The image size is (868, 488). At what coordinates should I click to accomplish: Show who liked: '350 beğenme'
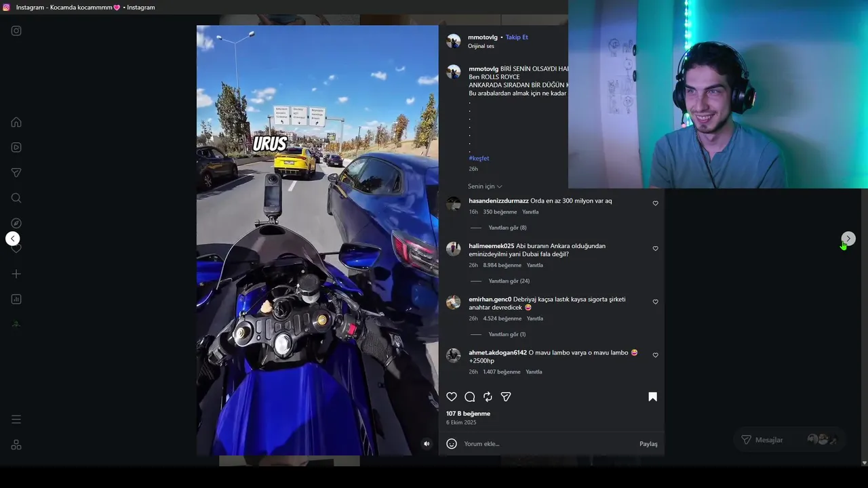[x=500, y=212]
